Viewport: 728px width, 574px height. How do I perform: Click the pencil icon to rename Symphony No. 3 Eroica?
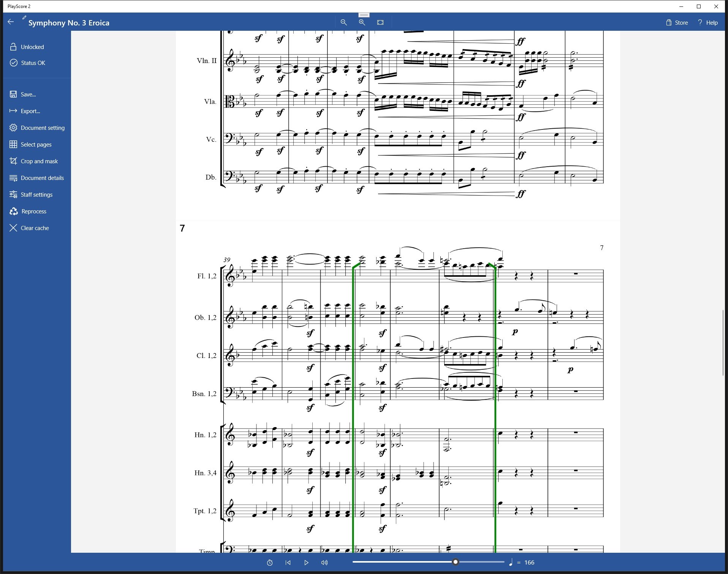click(24, 17)
